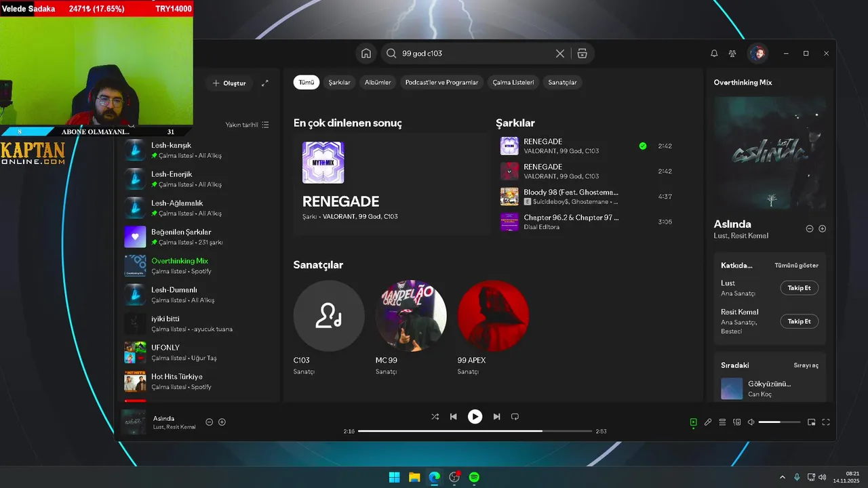Image resolution: width=868 pixels, height=488 pixels.
Task: Expand library with the arrows icon
Action: [x=265, y=83]
